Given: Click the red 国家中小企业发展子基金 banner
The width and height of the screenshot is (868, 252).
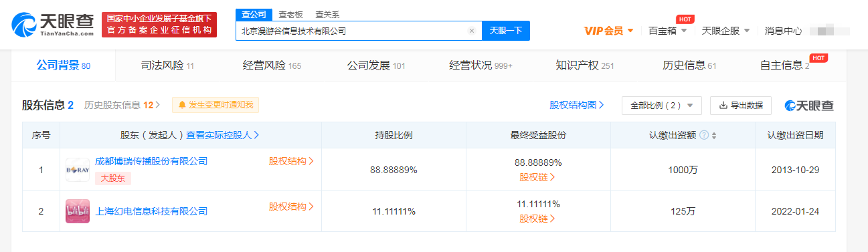Looking at the screenshot, I should [159, 25].
